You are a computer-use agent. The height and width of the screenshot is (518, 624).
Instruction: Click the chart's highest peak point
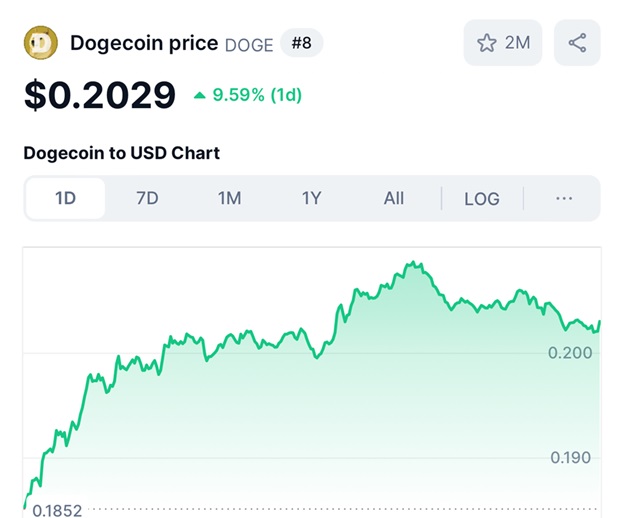tap(410, 263)
